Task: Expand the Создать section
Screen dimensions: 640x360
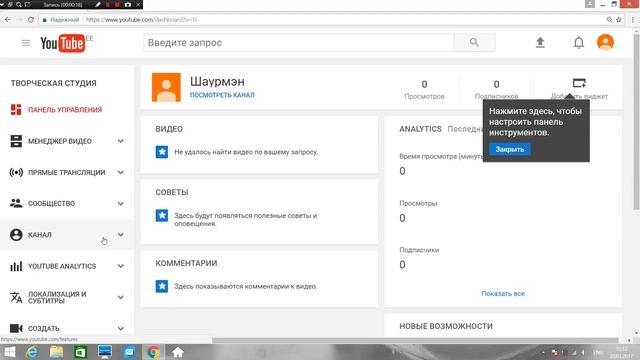Action: pos(120,328)
